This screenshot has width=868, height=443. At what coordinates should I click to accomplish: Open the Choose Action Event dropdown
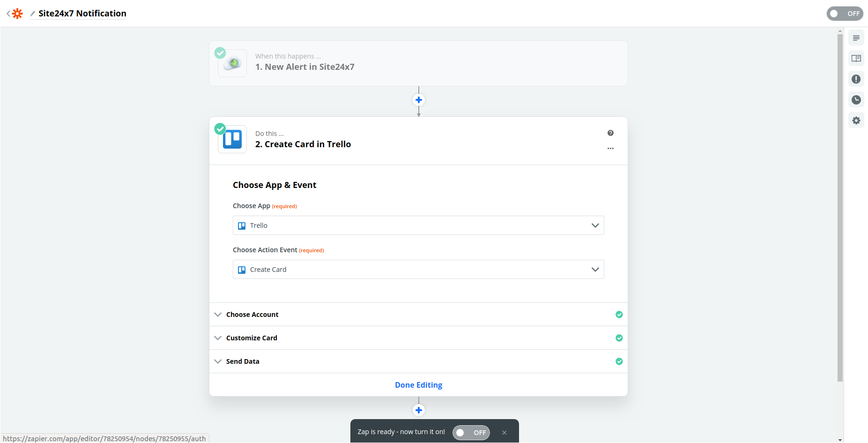coord(418,270)
